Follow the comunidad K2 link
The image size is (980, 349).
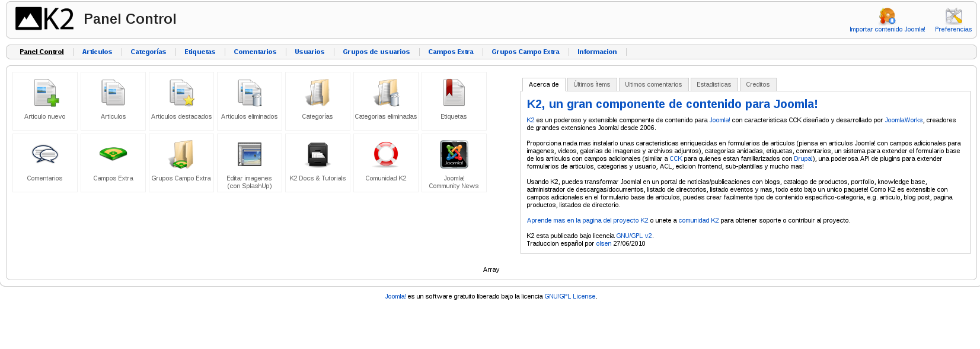click(x=698, y=221)
